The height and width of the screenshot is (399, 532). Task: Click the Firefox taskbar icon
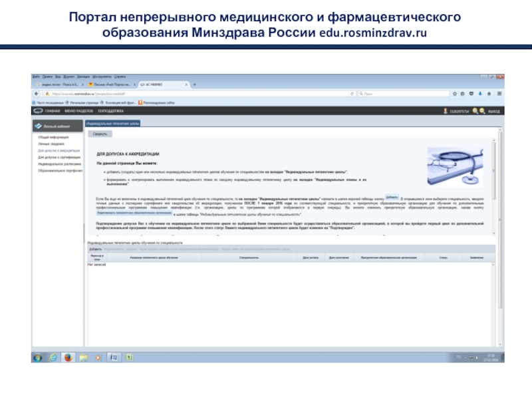pyautogui.click(x=68, y=358)
